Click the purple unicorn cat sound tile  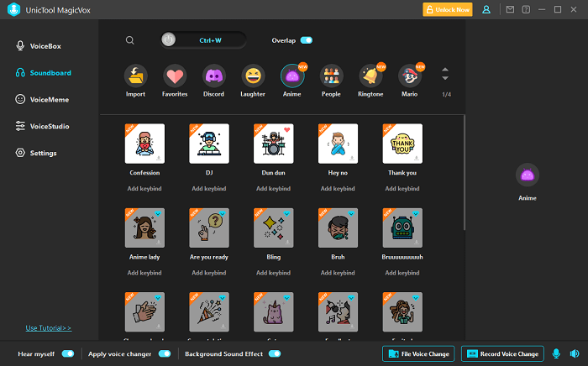click(x=273, y=312)
